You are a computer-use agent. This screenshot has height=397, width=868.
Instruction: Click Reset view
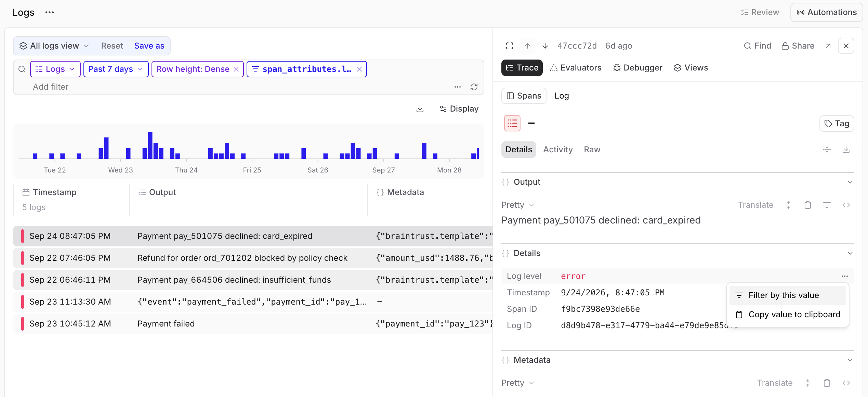[112, 46]
